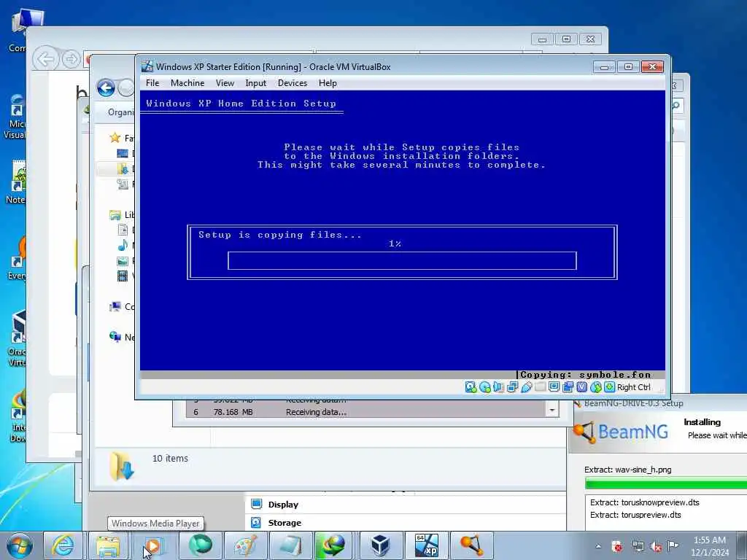
Task: Select the Storage category in VirtualBox settings
Action: tap(285, 522)
